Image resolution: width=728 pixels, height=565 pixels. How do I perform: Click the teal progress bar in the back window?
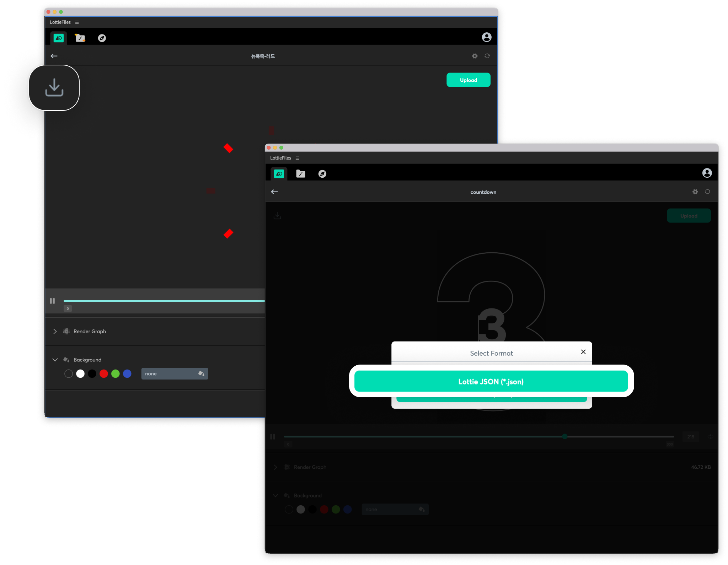pyautogui.click(x=164, y=301)
